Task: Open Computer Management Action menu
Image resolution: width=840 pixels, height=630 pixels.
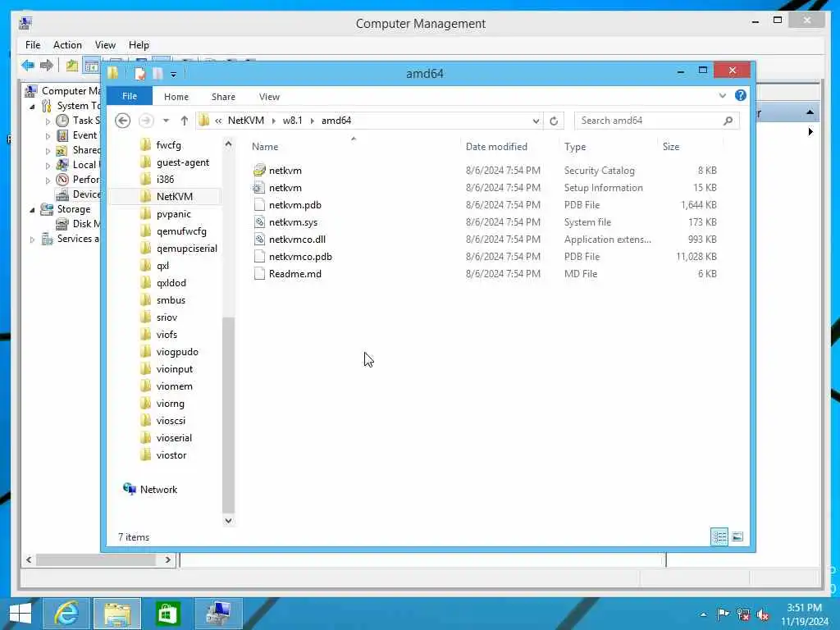Action: pos(67,45)
